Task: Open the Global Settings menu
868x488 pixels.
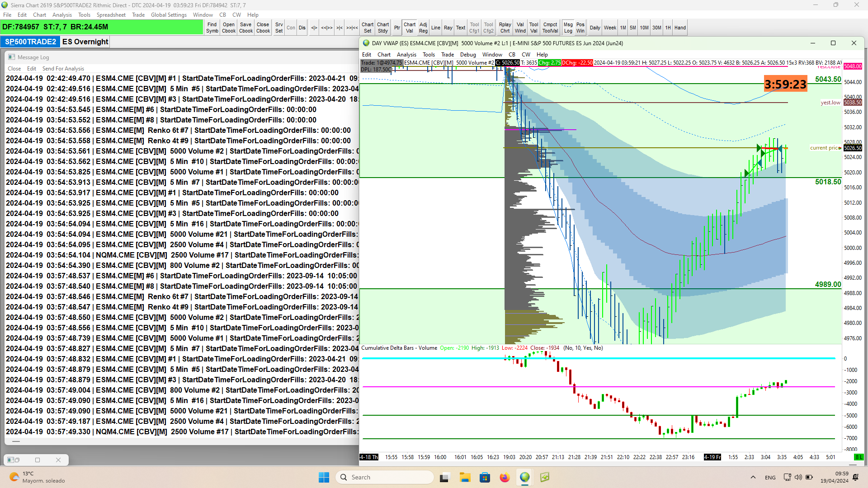Action: coord(169,15)
